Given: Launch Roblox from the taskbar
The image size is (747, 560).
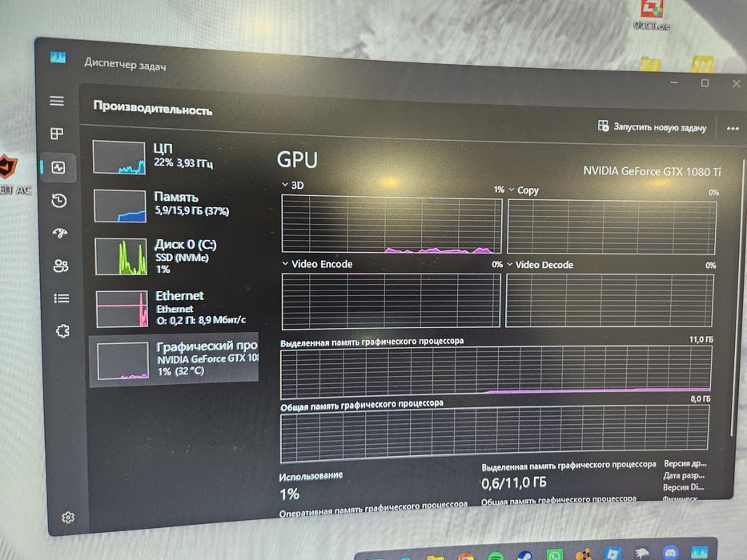Looking at the screenshot, I should (x=612, y=554).
